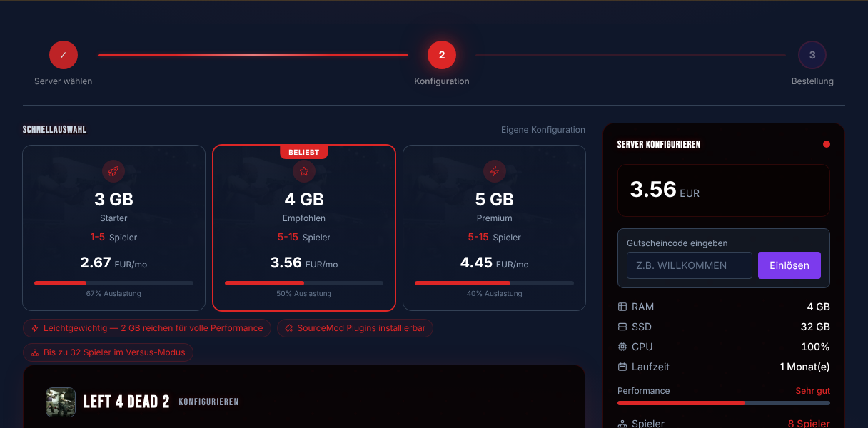This screenshot has height=428, width=868.
Task: Click the completed checkmark step circle
Action: pos(63,55)
